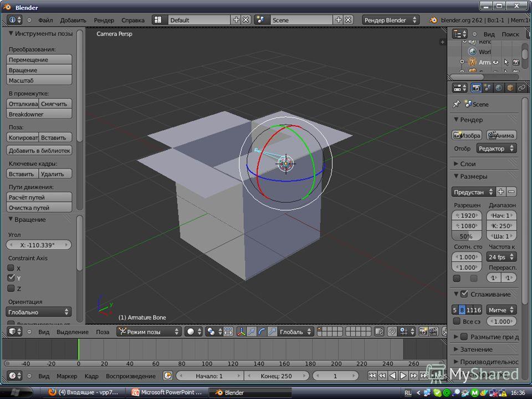Open the 24 fps frame rate dropdown
532x399 pixels.
point(501,257)
